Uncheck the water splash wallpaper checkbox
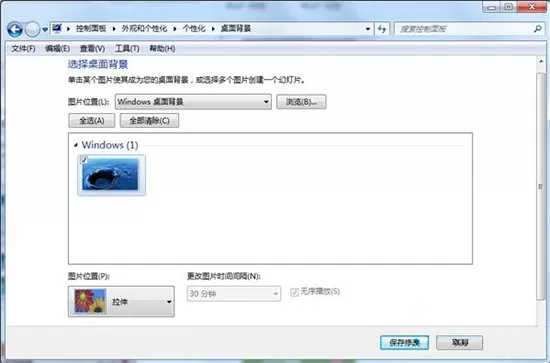Viewport: 550px width, 363px height. click(x=84, y=160)
